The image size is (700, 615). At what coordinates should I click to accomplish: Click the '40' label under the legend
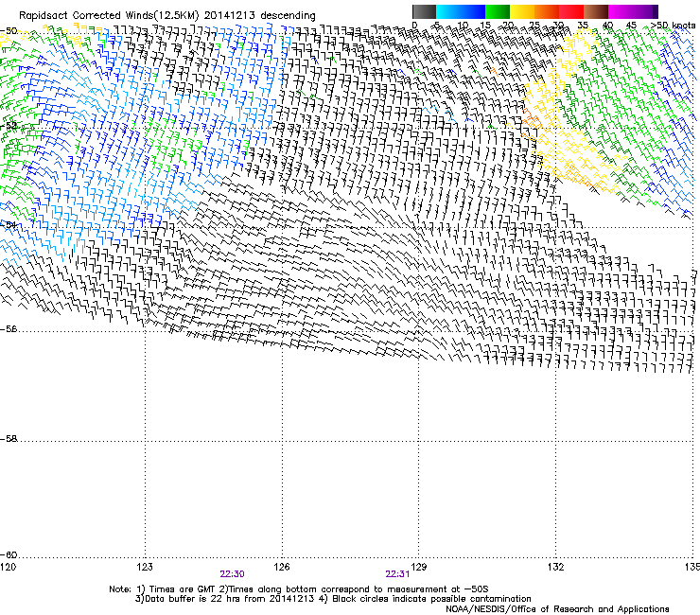(607, 26)
